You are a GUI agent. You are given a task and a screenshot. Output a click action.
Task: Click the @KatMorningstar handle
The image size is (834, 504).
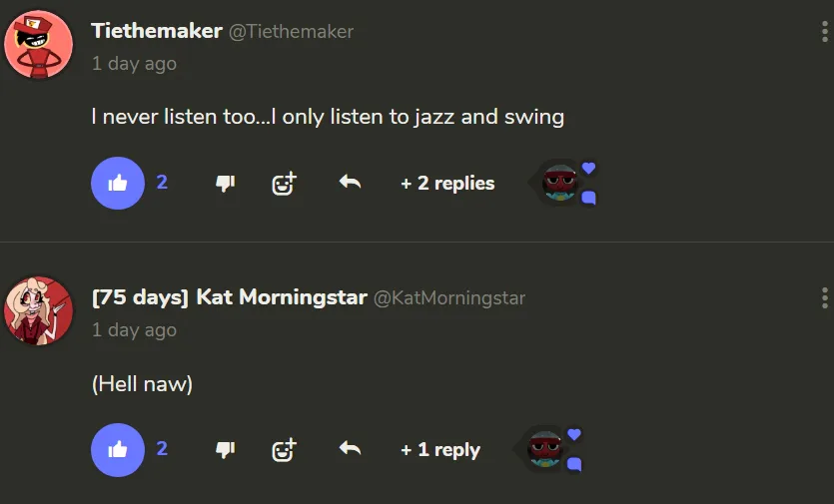click(448, 298)
